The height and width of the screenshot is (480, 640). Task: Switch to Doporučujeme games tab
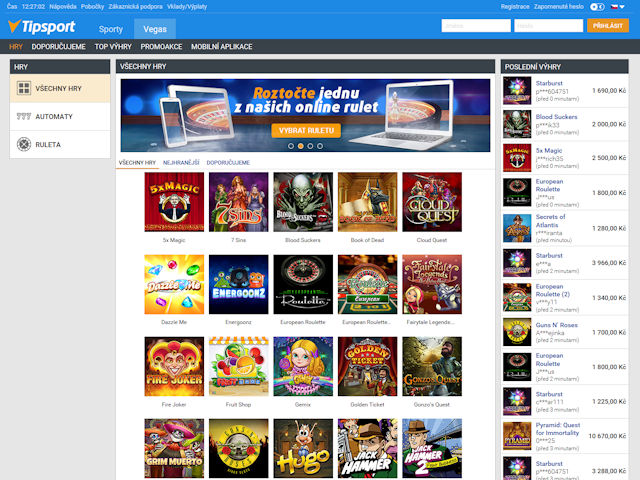(x=228, y=162)
